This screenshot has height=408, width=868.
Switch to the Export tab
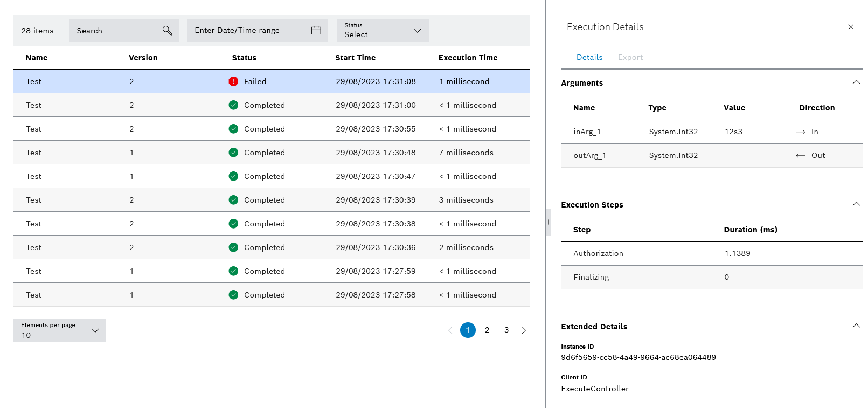(x=630, y=57)
